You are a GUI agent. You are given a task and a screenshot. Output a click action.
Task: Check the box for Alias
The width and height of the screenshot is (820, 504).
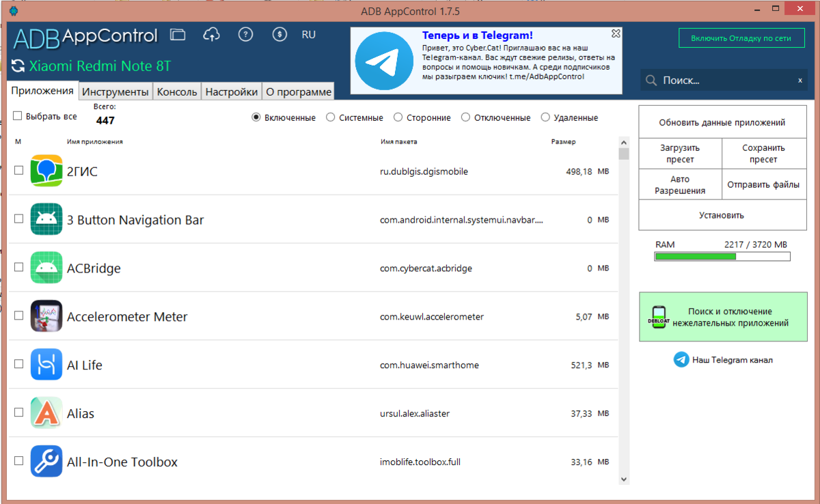tap(19, 412)
